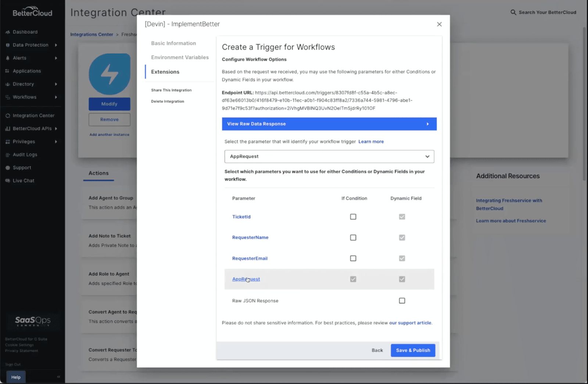Image resolution: width=588 pixels, height=384 pixels.
Task: Click the Directory people icon
Action: [8, 84]
